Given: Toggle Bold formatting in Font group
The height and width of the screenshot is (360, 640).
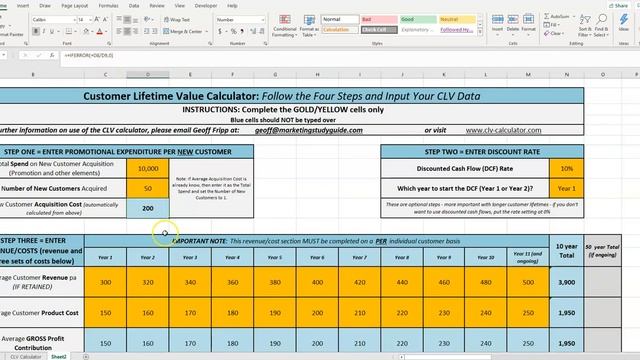Looking at the screenshot, I should point(36,31).
